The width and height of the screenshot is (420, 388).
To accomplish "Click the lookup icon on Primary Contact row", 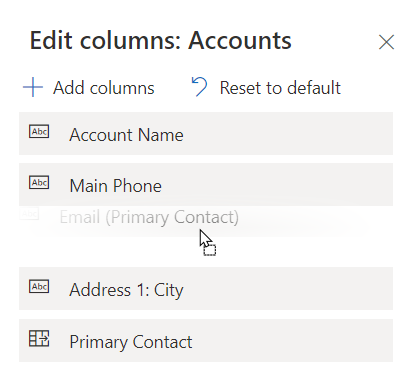I will 39,339.
